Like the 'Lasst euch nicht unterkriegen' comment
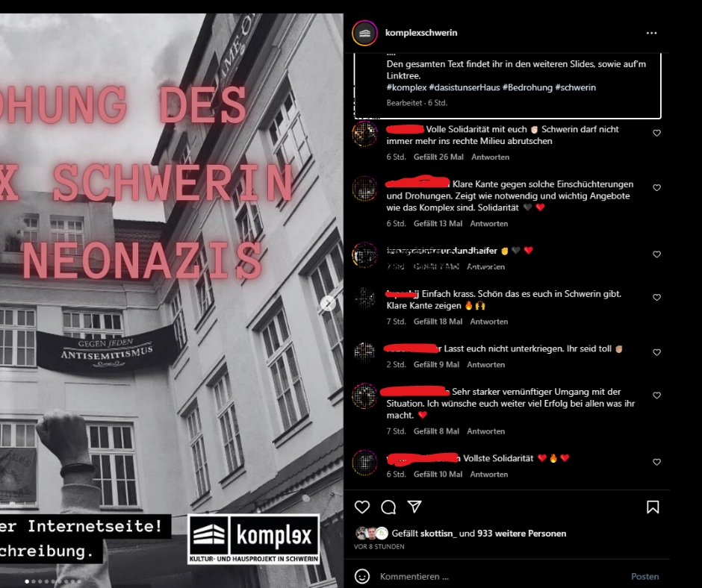 pos(656,352)
